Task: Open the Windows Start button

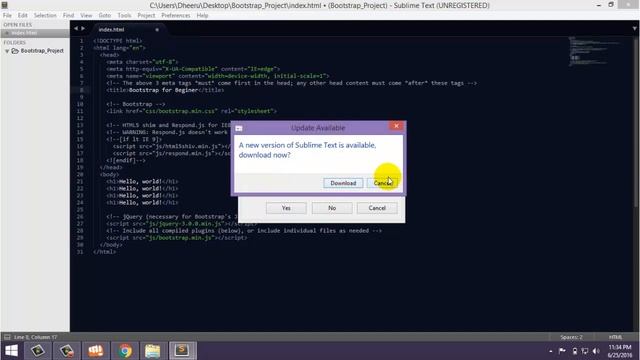Action: [11, 351]
